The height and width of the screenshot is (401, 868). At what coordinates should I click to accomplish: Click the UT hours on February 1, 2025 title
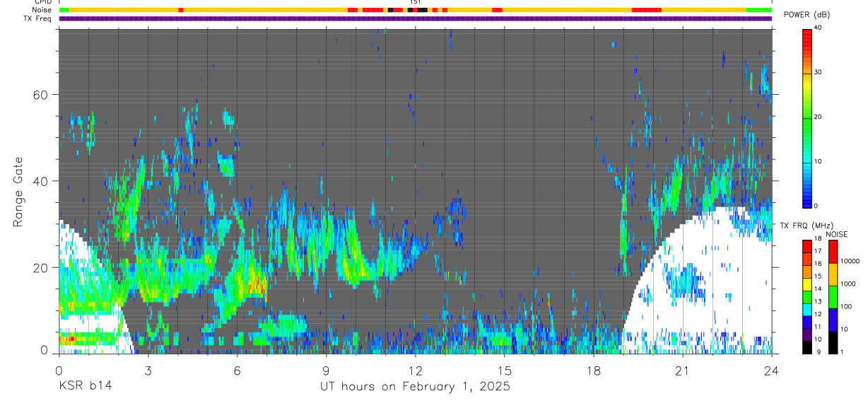click(416, 386)
